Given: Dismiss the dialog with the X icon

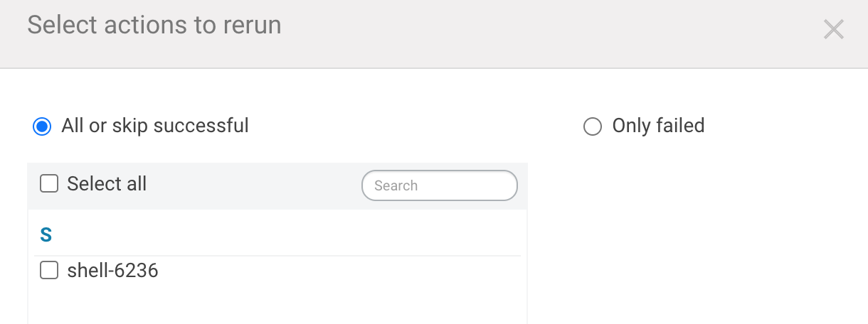Looking at the screenshot, I should (x=833, y=30).
